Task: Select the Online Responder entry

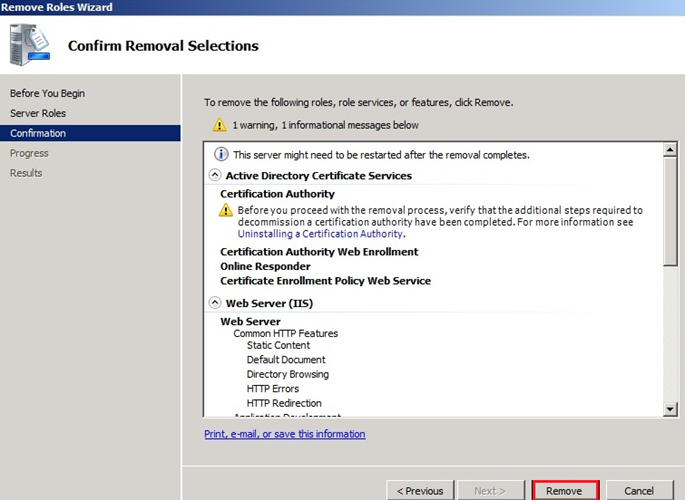Action: coord(265,266)
